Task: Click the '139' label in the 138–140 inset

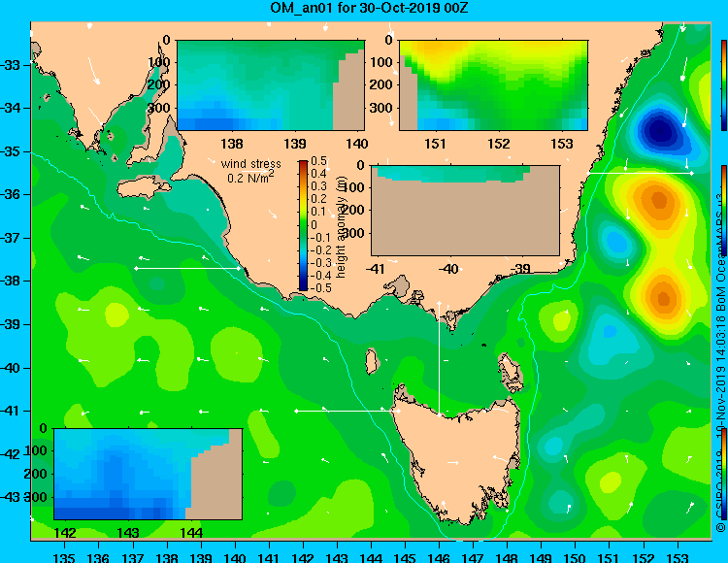Action: pyautogui.click(x=295, y=144)
